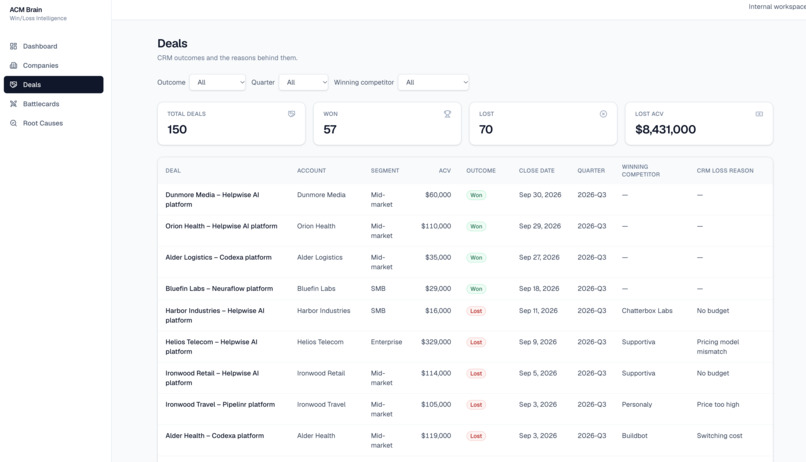Viewport: 806px width, 462px height.
Task: Click the ACM Brain logo title
Action: (x=26, y=9)
